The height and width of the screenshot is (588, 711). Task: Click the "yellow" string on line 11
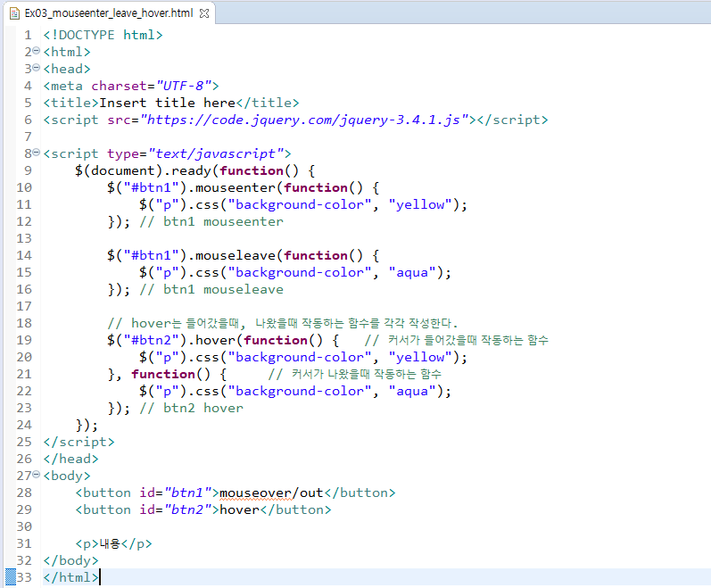pyautogui.click(x=420, y=204)
